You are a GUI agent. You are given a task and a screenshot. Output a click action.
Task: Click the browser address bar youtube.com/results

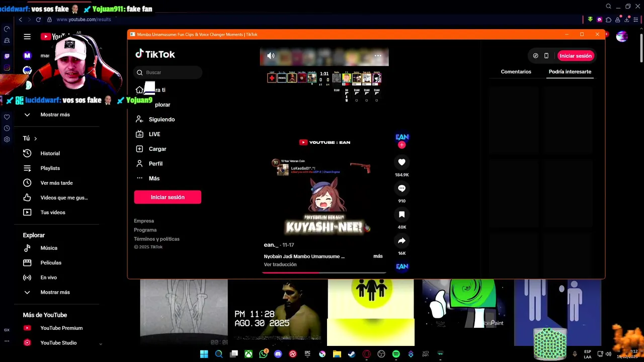coord(84,20)
